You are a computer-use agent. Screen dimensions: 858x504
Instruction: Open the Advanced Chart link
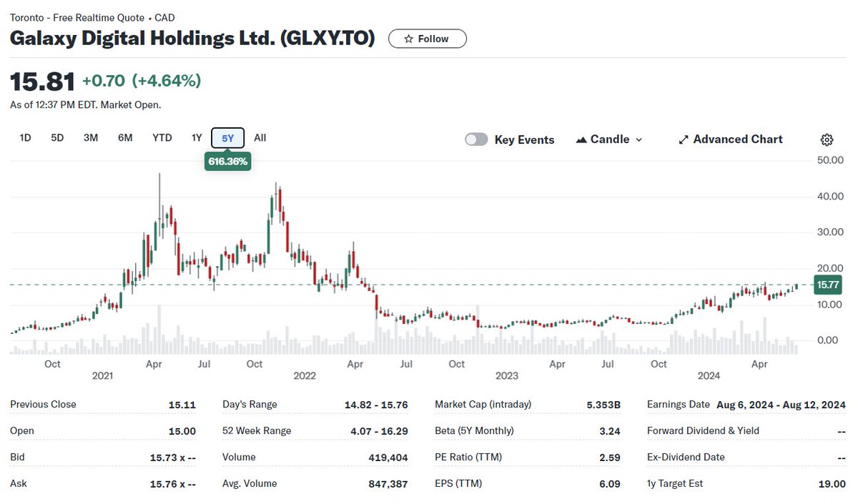pyautogui.click(x=730, y=139)
